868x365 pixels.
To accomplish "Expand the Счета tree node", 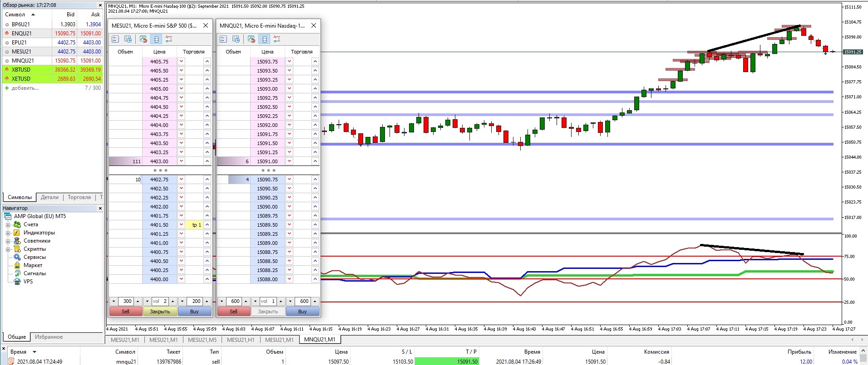I will pos(8,225).
